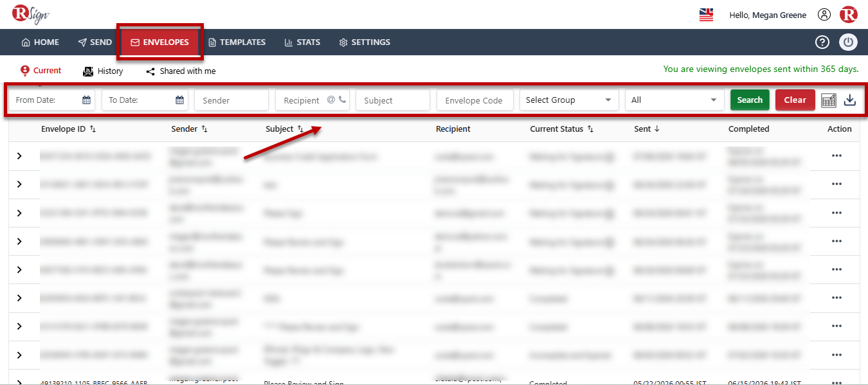Image resolution: width=868 pixels, height=385 pixels.
Task: Open the To Date calendar icon
Action: [x=179, y=100]
